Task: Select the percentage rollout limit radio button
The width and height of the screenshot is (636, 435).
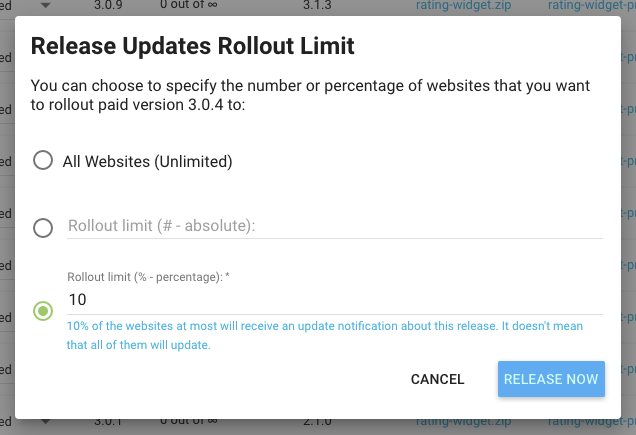Action: pos(43,311)
